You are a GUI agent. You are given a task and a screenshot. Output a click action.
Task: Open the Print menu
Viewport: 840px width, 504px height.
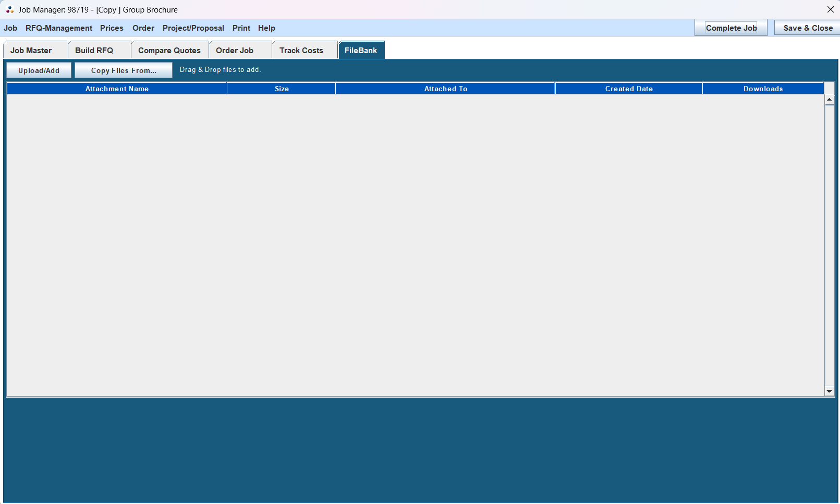coord(241,28)
